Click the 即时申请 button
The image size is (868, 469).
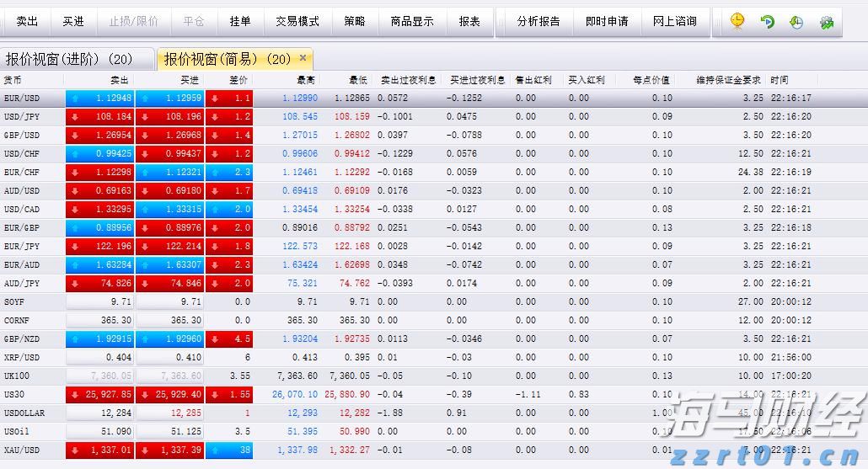point(607,21)
